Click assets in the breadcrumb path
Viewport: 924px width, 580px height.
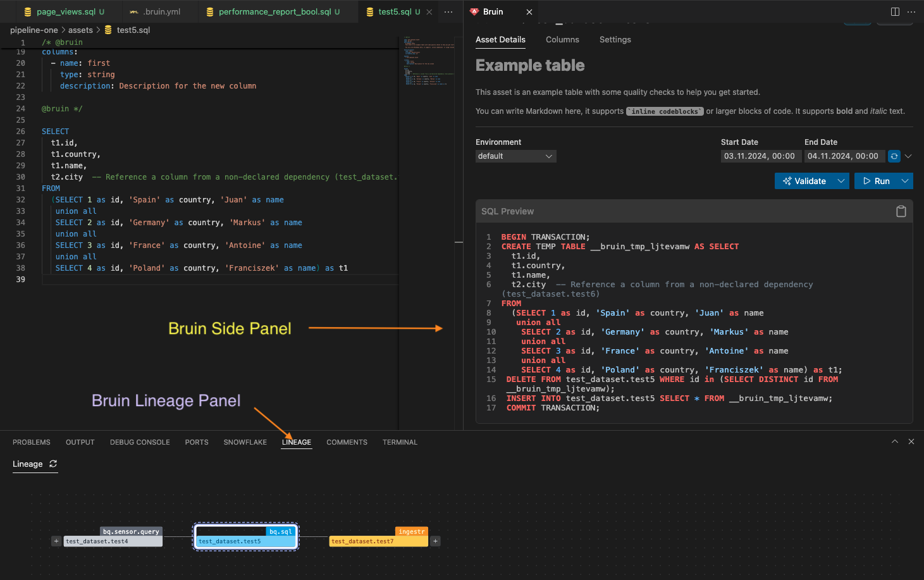80,30
